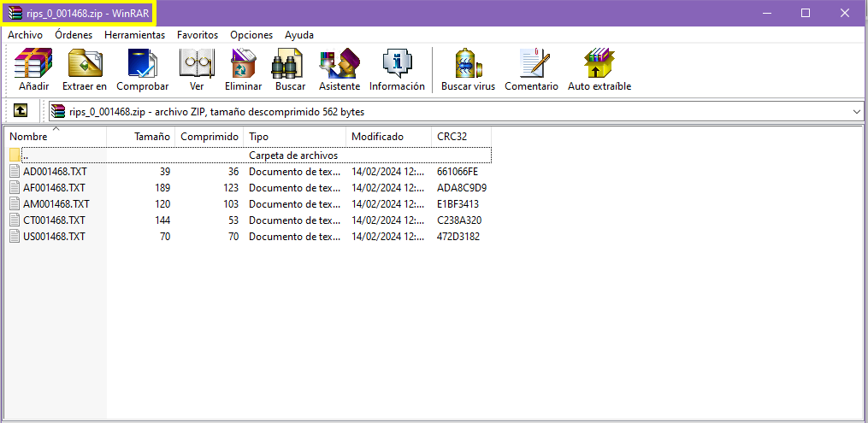Screen dimensions: 868x423
Task: Click the file icon of AD001468.TXT
Action: tap(15, 172)
